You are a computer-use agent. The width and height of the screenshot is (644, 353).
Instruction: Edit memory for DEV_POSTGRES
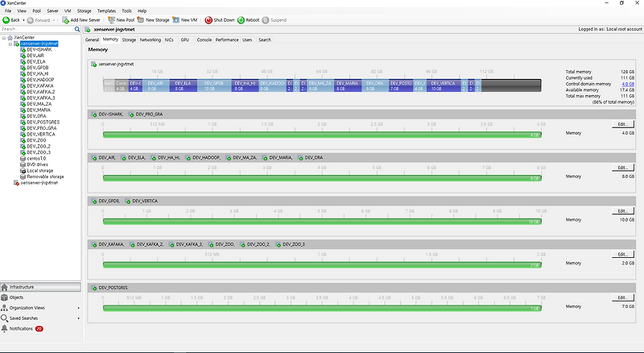(622, 297)
